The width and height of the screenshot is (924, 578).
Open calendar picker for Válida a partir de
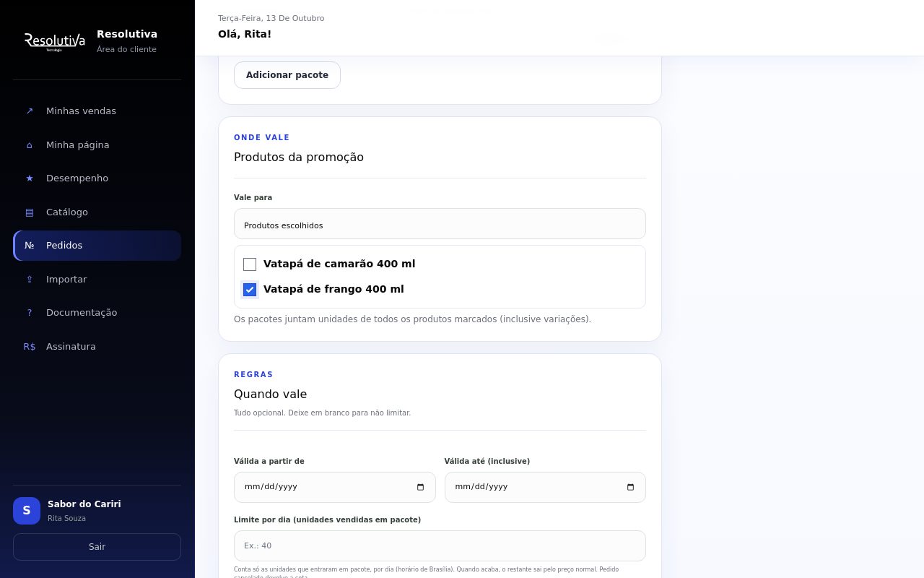pyautogui.click(x=421, y=487)
